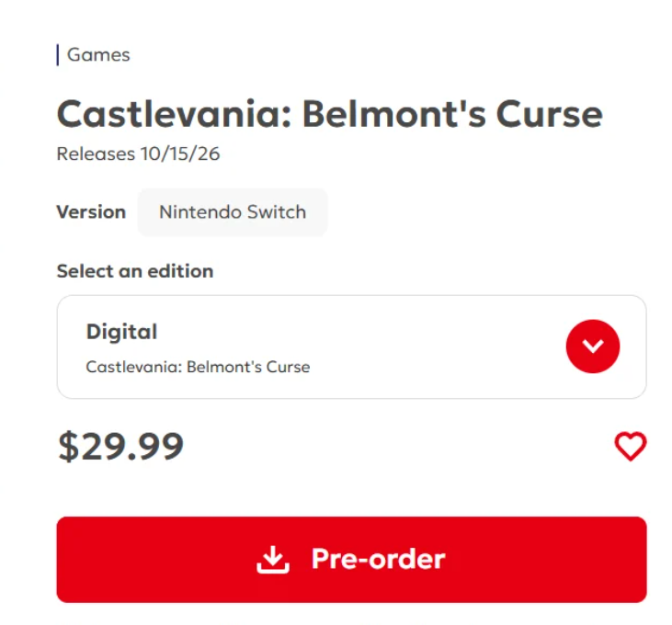
Task: Click the Releases 10/15/26 date text
Action: tap(139, 153)
